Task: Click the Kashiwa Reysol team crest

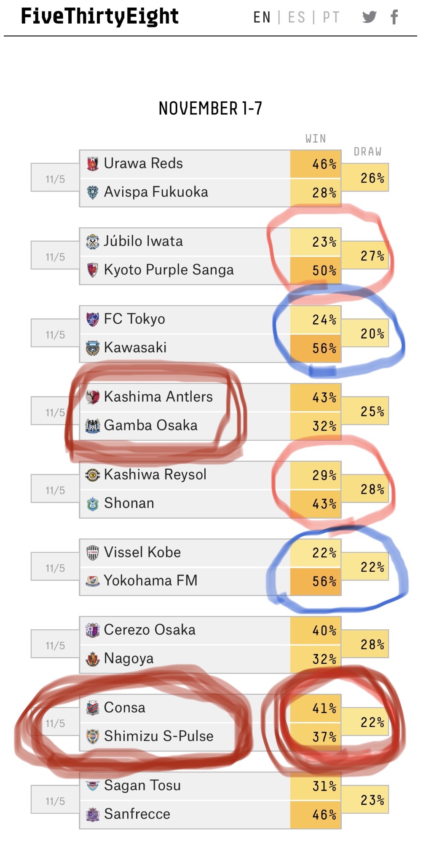Action: tap(93, 475)
